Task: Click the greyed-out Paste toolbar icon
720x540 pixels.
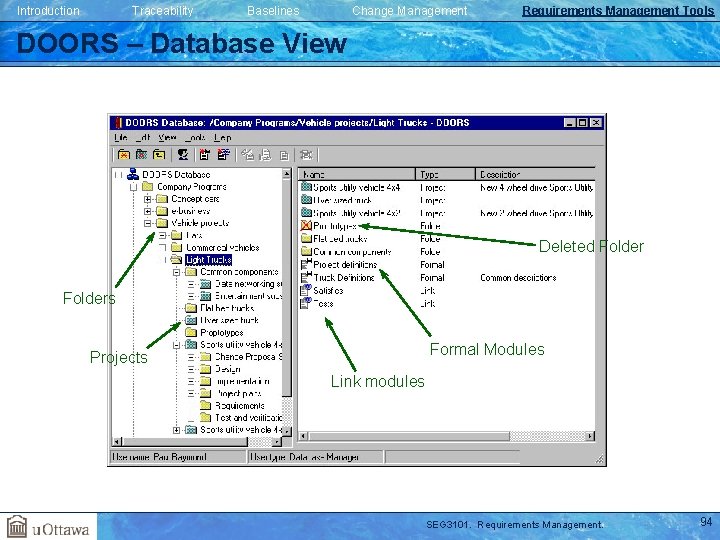Action: click(284, 155)
